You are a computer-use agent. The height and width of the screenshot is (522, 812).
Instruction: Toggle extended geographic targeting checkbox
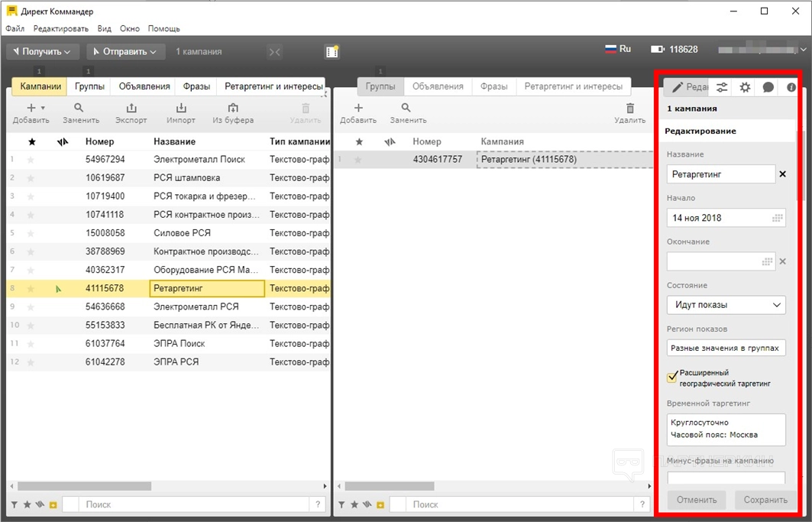(672, 377)
